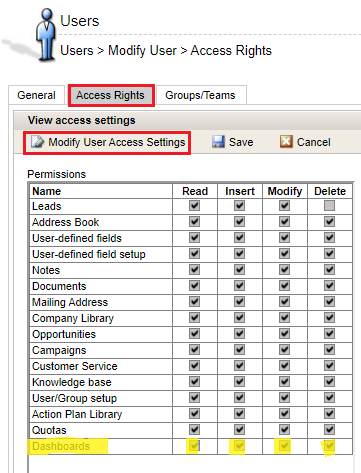Uncheck Delete permission for Quotas
This screenshot has width=361, height=473.
tap(329, 430)
